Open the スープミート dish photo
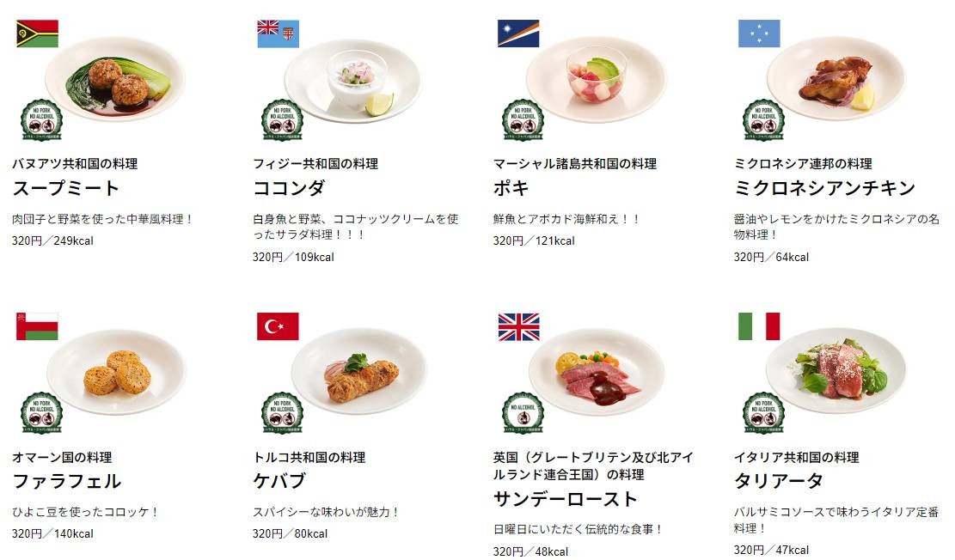Screen dimensions: 955x560 [x=115, y=79]
